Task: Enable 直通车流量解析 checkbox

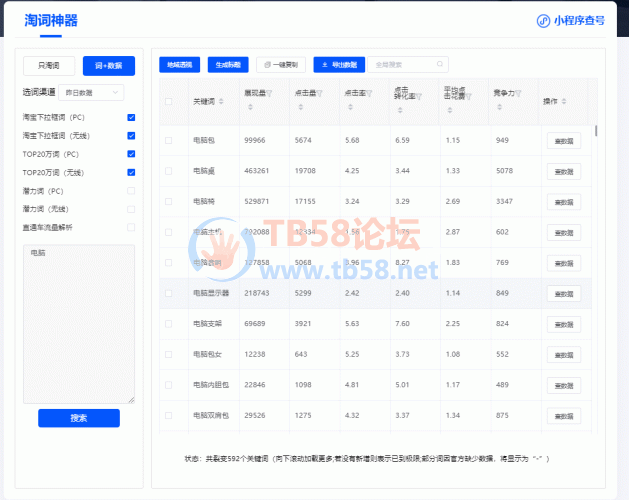Action: (131, 227)
